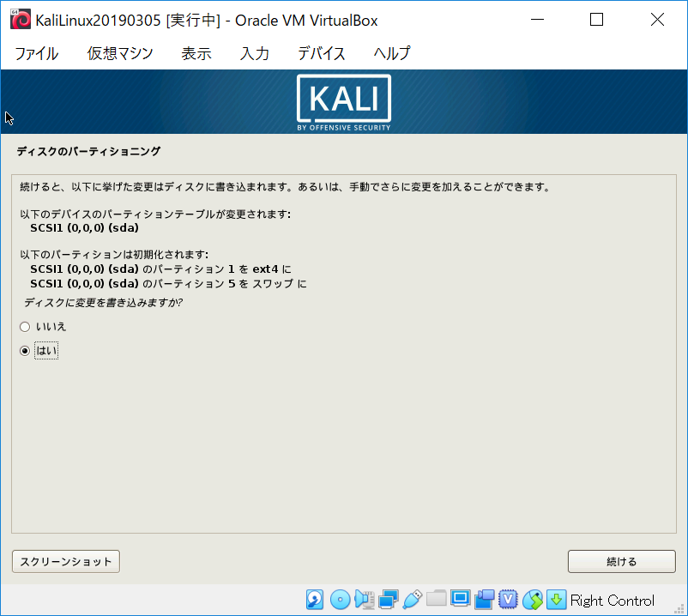The height and width of the screenshot is (616, 688).
Task: Click the display status icon
Action: [x=461, y=599]
